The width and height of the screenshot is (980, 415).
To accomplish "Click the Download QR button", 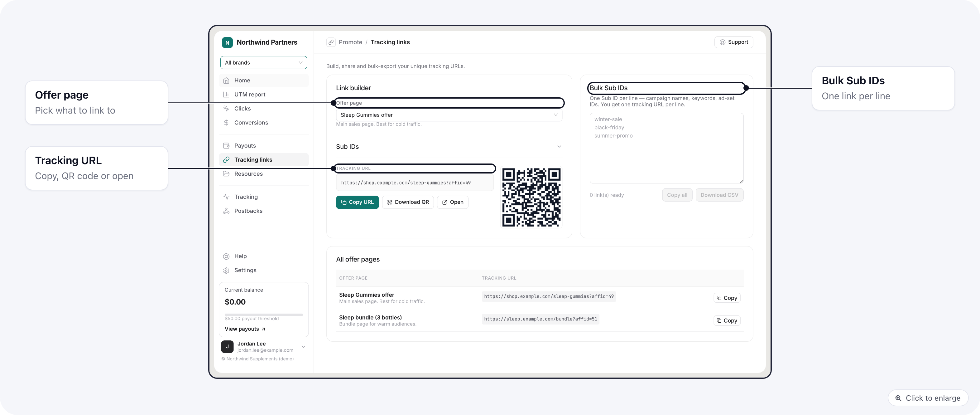I will click(x=408, y=202).
